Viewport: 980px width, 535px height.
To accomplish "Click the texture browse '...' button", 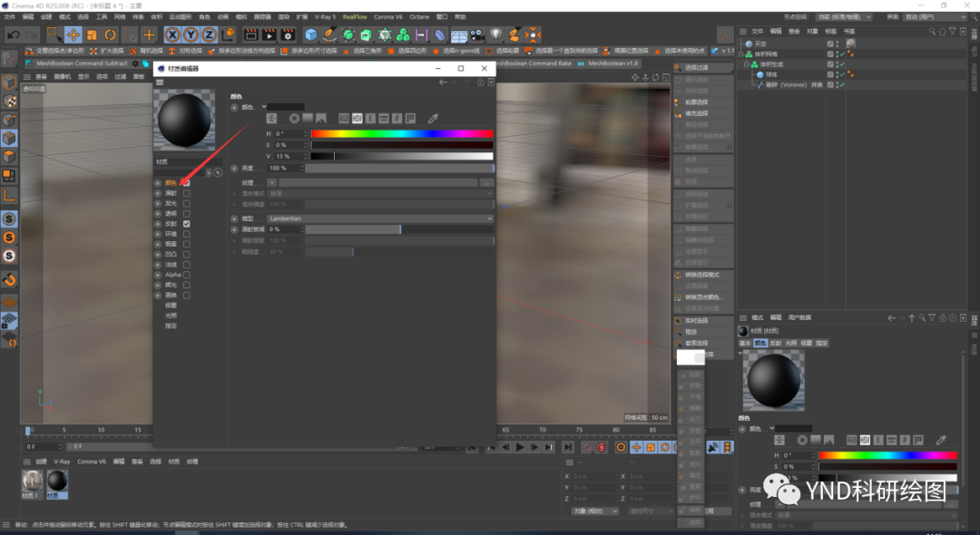I will click(487, 182).
